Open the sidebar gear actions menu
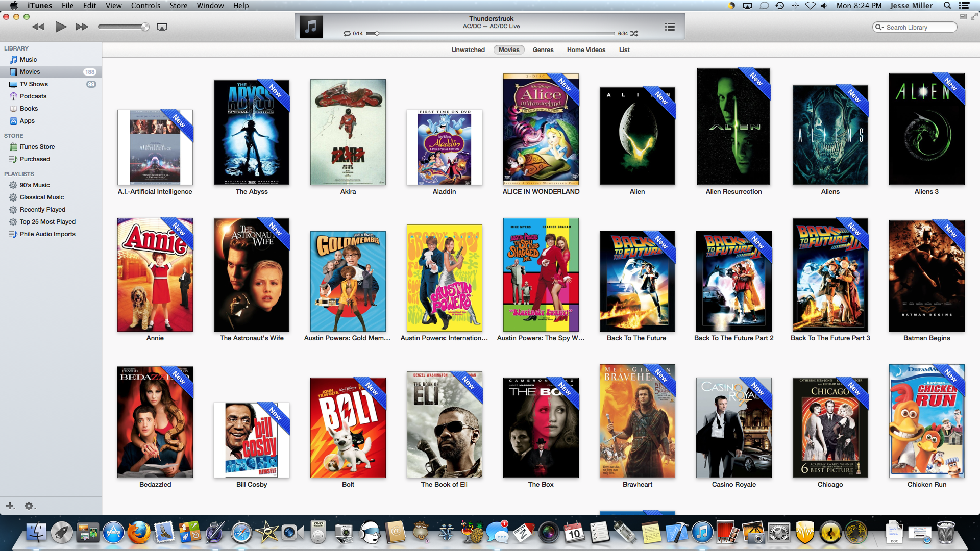This screenshot has width=980, height=551. (30, 506)
